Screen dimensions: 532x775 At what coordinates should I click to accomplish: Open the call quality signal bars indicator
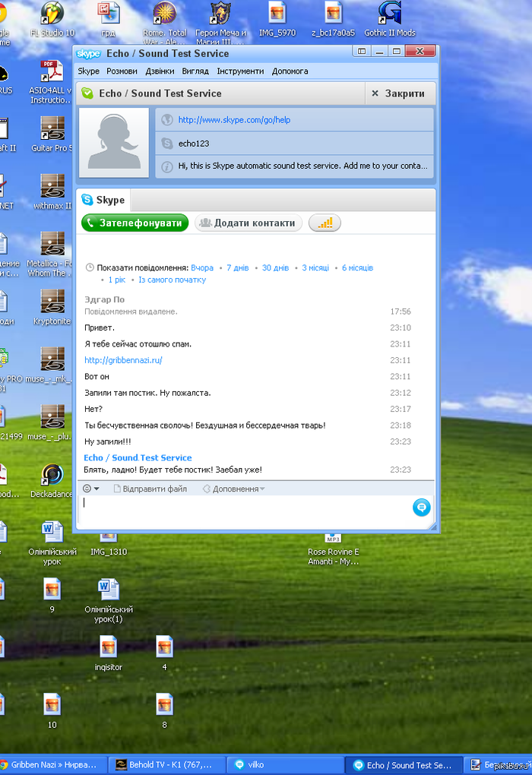point(325,223)
